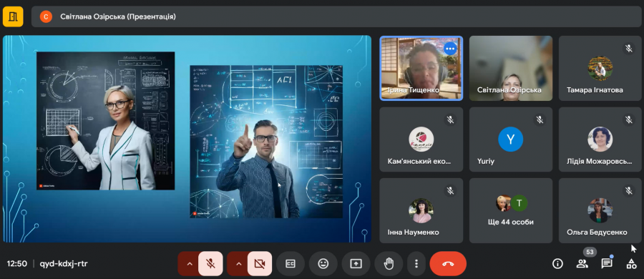644x279 pixels.
Task: Open meeting details info icon
Action: point(557,263)
